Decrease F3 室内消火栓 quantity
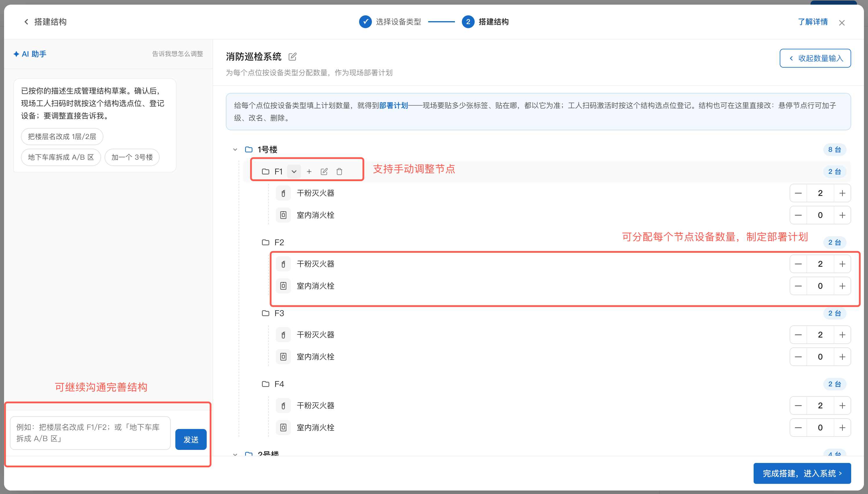This screenshot has width=868, height=494. coord(798,357)
